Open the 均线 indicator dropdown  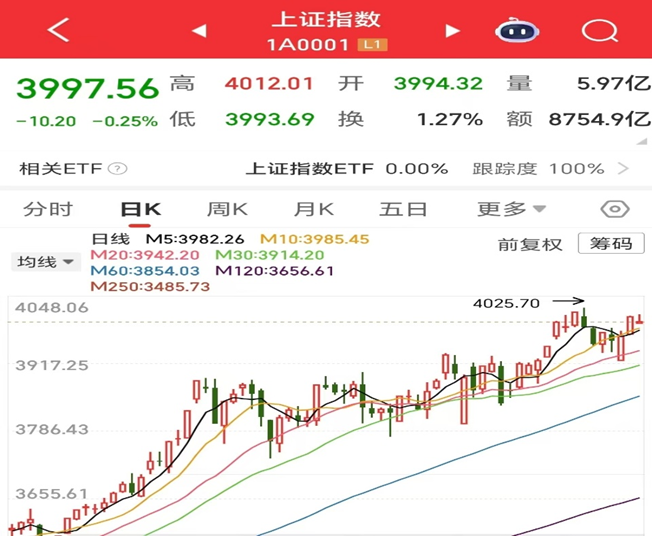pos(46,262)
